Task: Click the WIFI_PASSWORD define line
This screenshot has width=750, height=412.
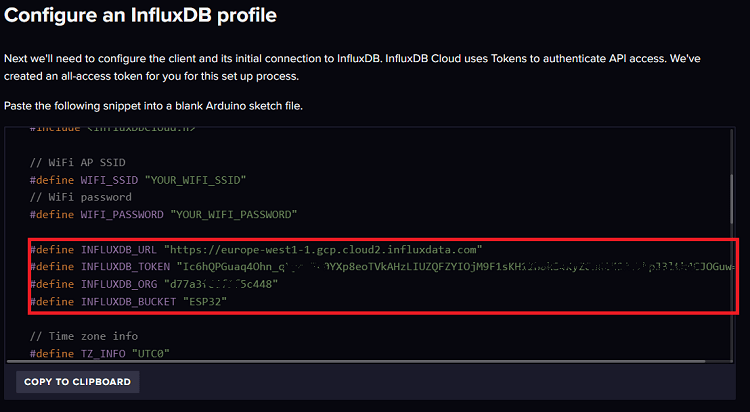Action: click(164, 214)
